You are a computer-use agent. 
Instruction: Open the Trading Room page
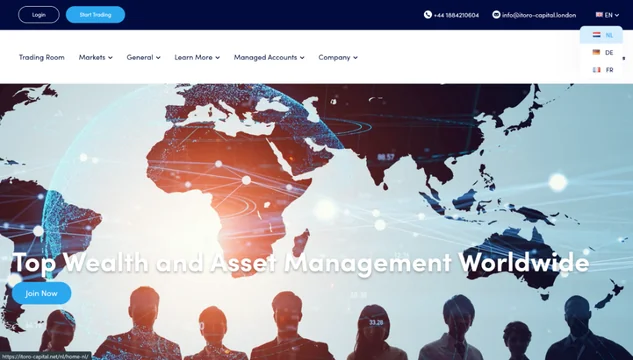pyautogui.click(x=42, y=57)
